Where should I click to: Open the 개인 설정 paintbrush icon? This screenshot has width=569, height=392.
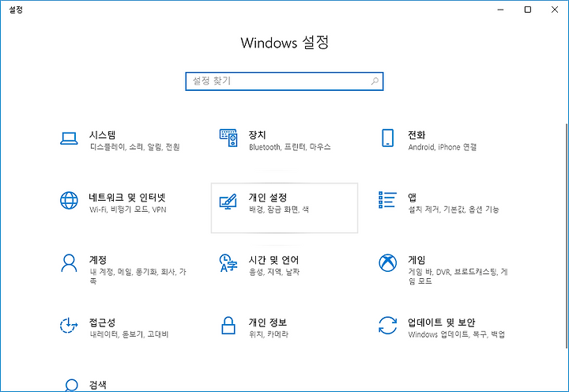[228, 202]
